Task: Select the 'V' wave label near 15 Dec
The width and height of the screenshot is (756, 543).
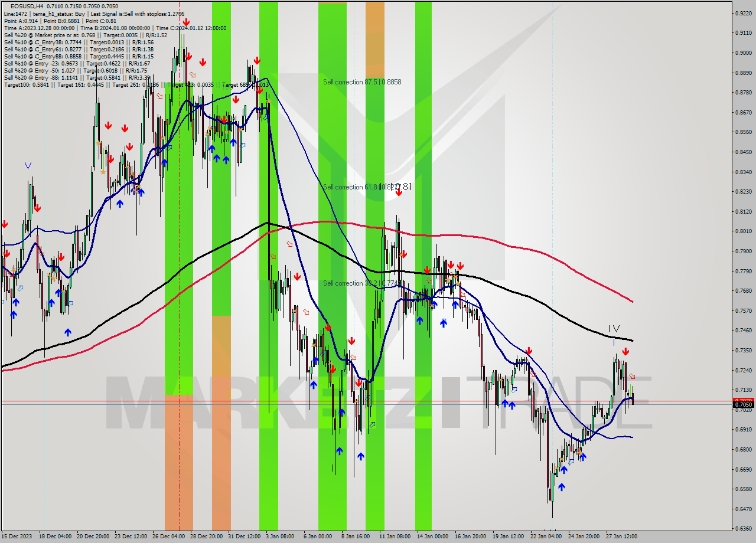Action: (x=28, y=166)
